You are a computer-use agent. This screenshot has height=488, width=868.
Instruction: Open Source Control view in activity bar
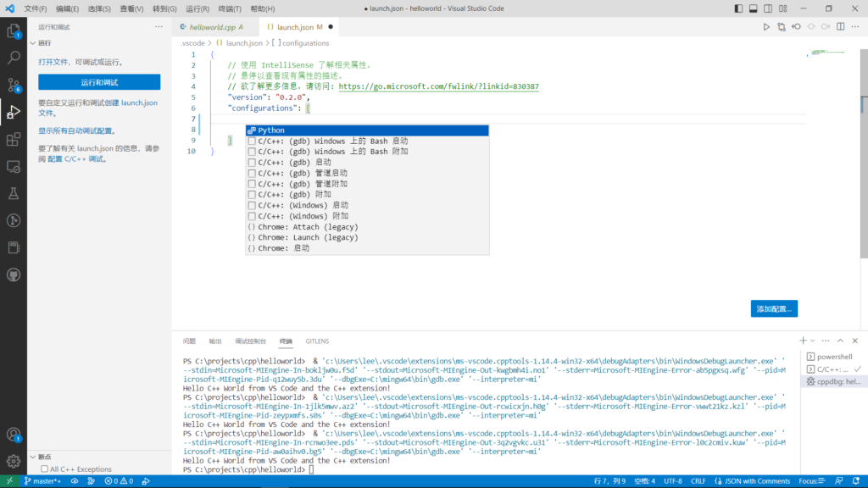pyautogui.click(x=14, y=85)
